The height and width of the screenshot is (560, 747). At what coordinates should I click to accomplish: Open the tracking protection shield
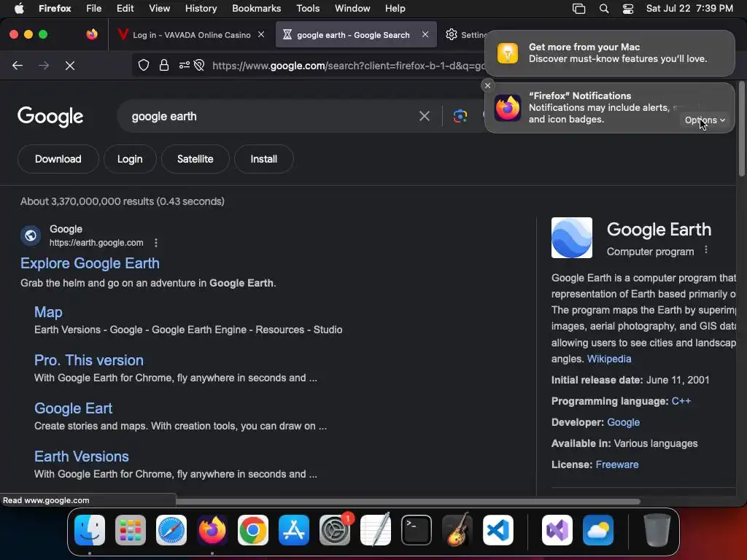tap(144, 65)
